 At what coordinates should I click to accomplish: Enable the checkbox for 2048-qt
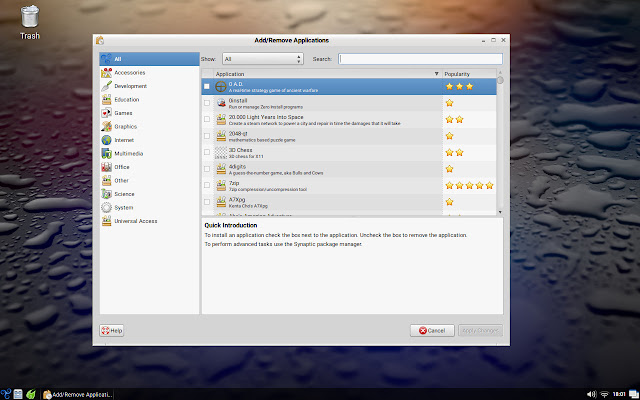(207, 136)
